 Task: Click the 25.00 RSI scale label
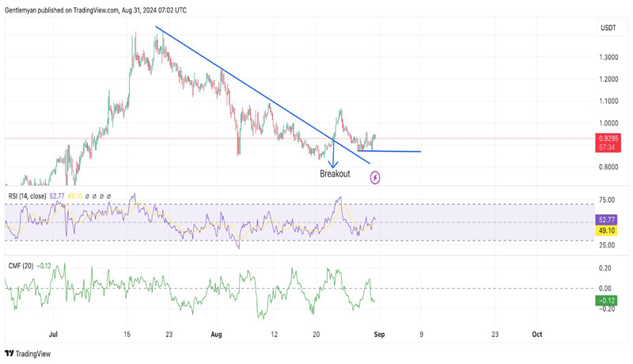pos(607,245)
